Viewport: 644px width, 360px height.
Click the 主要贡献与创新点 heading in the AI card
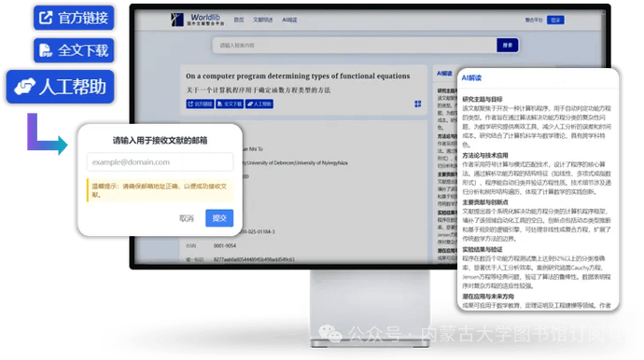[x=485, y=202]
